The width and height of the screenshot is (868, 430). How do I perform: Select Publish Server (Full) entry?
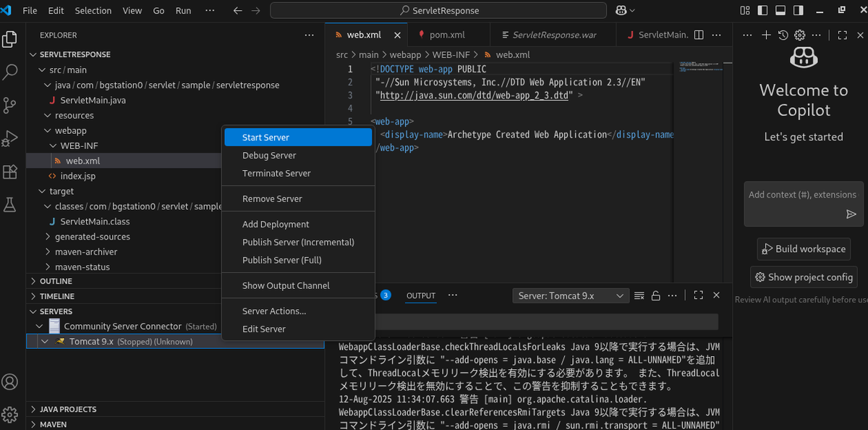point(298,261)
